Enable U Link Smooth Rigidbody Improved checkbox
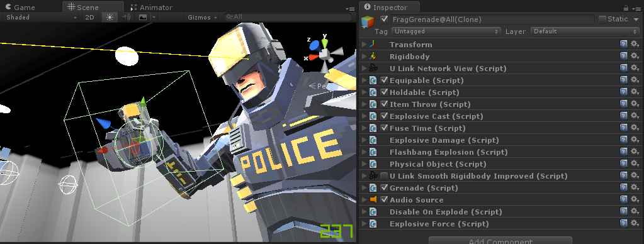The width and height of the screenshot is (644, 244). (384, 175)
